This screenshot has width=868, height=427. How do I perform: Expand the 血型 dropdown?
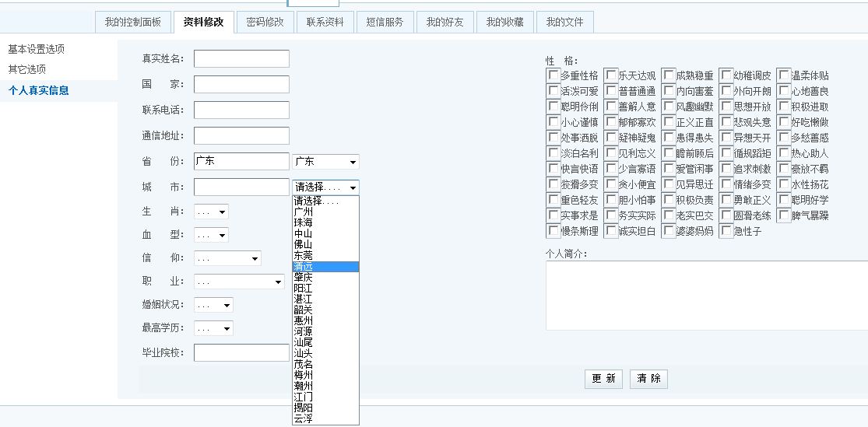pos(211,235)
